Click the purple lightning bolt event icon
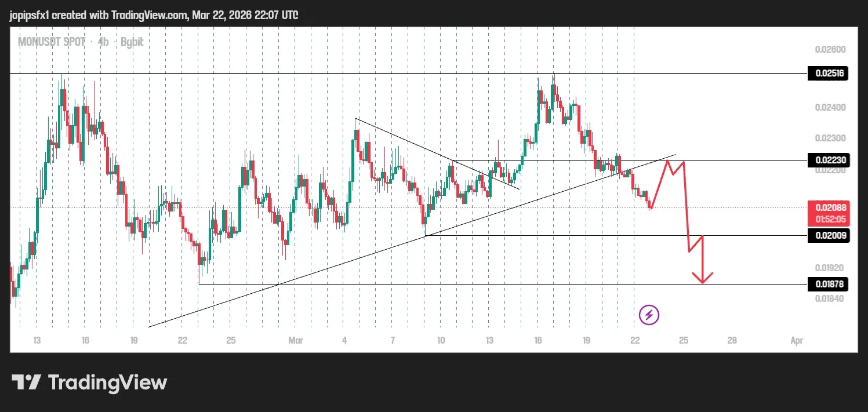The height and width of the screenshot is (412, 868). coord(649,315)
